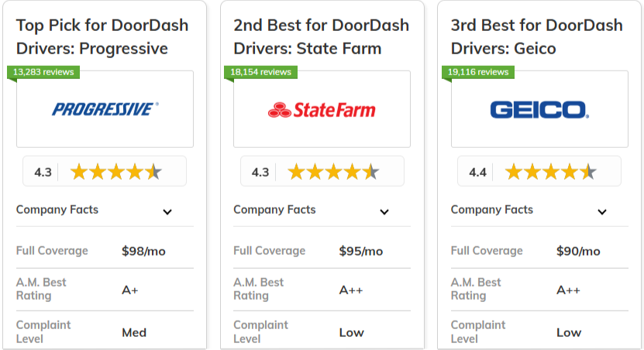Click 3rd Best Geico heading
Screen dimensions: 644x350
point(537,37)
